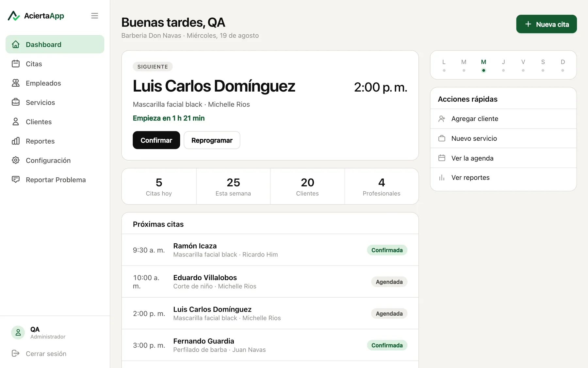Choose Agregar cliente quick action
This screenshot has width=588, height=368.
pyautogui.click(x=503, y=119)
